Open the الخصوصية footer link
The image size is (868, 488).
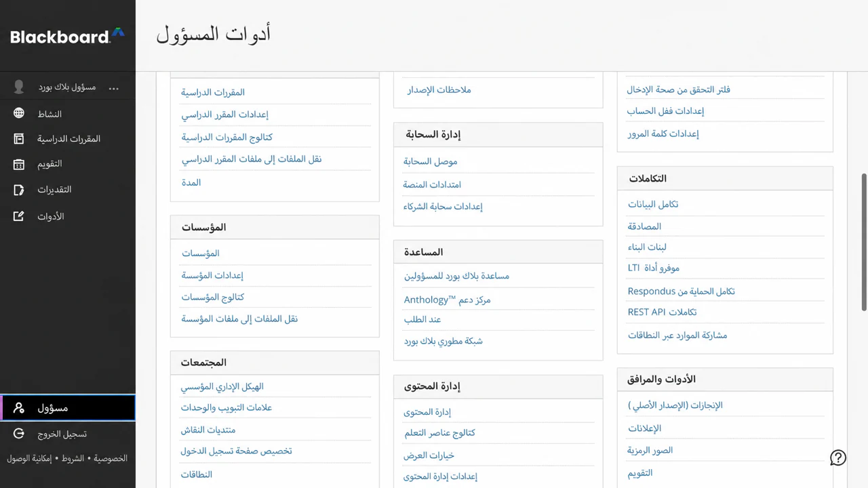[x=111, y=459]
